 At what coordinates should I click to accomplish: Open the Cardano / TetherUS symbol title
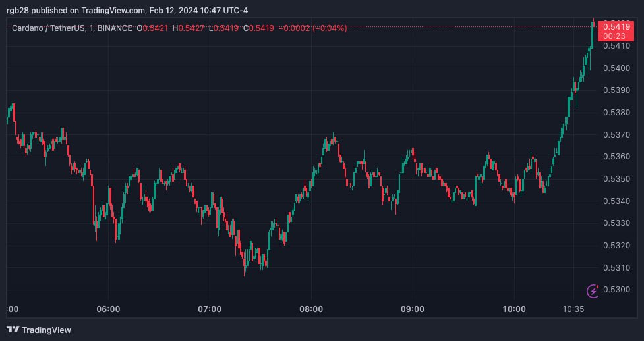pyautogui.click(x=48, y=28)
